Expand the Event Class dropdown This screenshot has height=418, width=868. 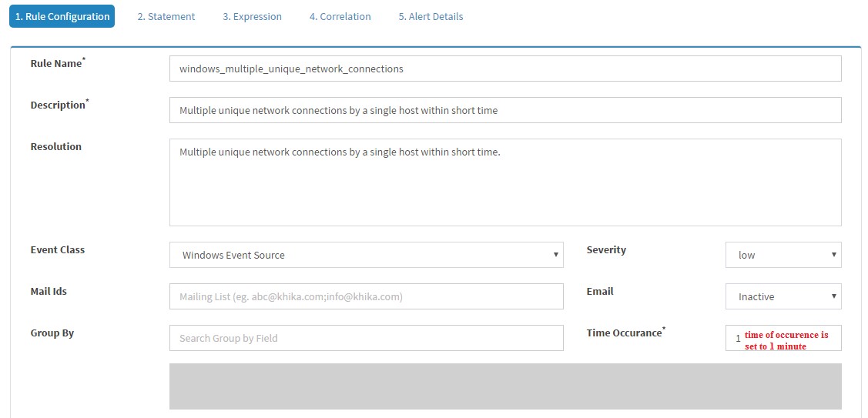coord(367,255)
